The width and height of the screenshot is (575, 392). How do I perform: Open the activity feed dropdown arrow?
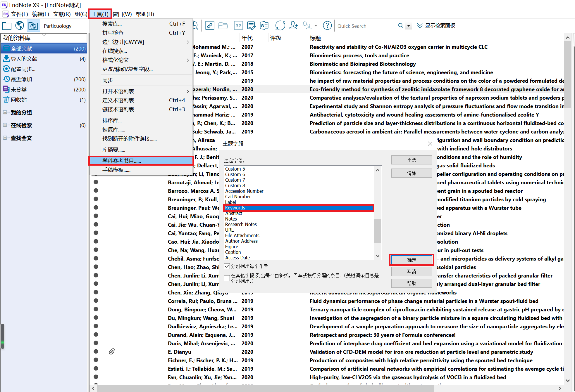316,26
